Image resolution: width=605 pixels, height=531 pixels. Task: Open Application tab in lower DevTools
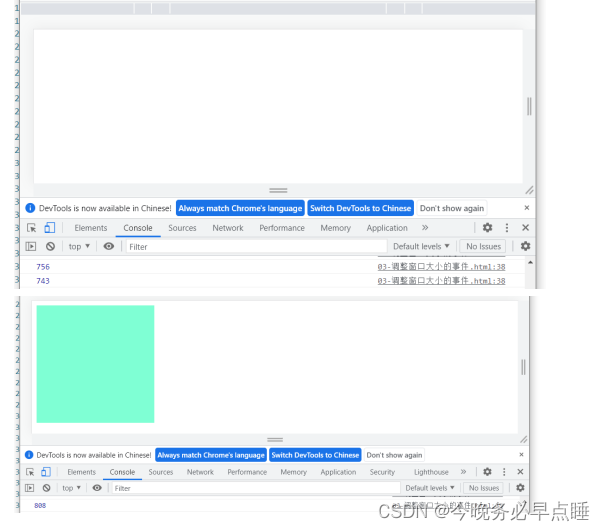click(x=338, y=472)
